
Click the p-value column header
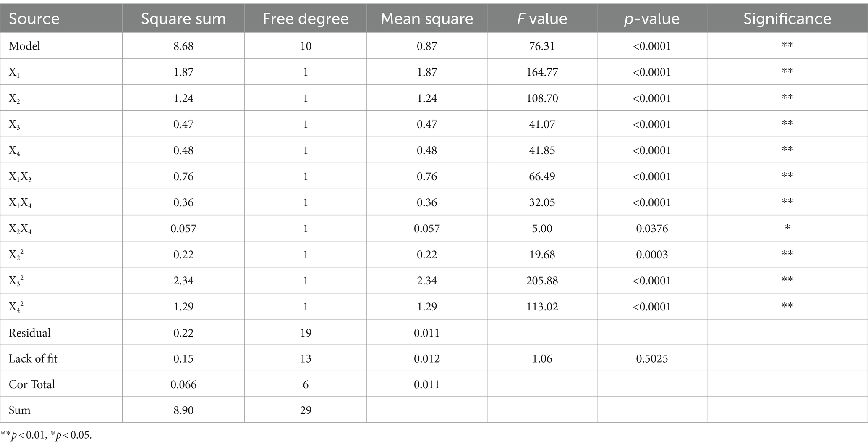(x=652, y=19)
